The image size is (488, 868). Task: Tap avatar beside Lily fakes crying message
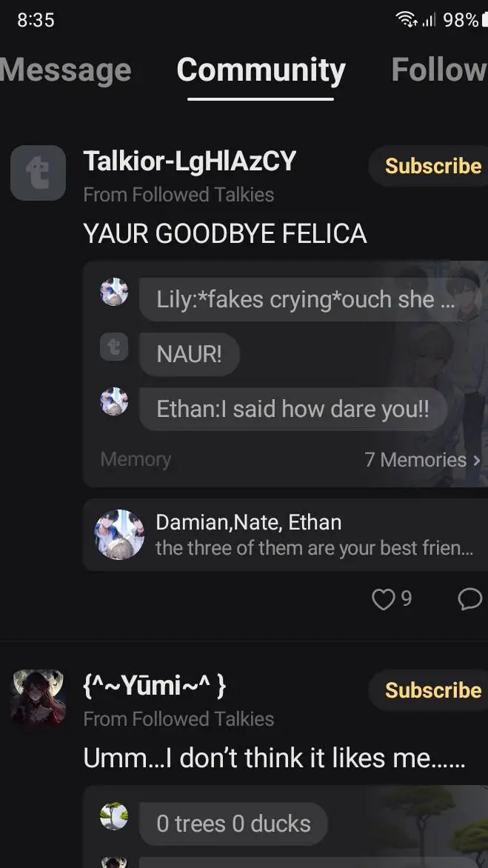(114, 292)
